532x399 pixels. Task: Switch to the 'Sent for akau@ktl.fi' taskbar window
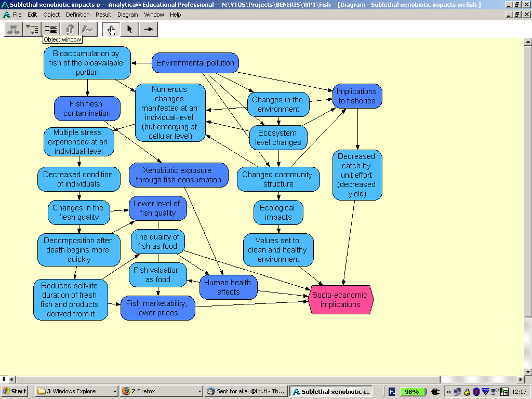point(245,391)
